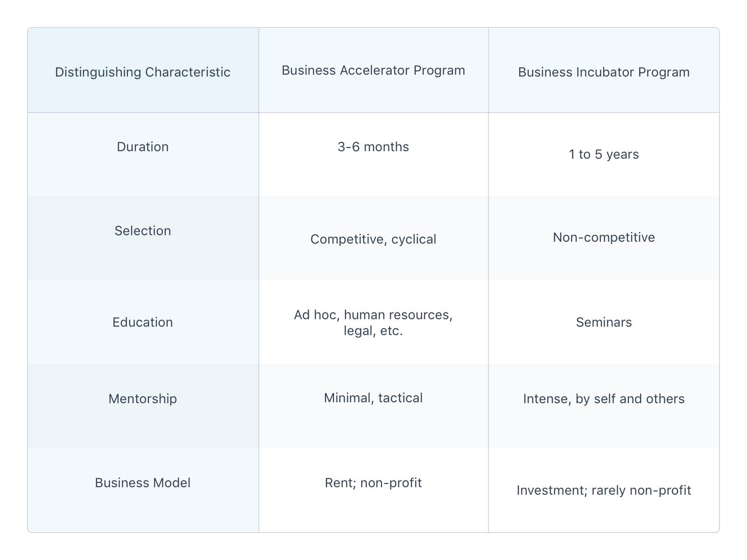Click the 'legal, etc.' text line
This screenshot has height=560, width=747.
373,331
